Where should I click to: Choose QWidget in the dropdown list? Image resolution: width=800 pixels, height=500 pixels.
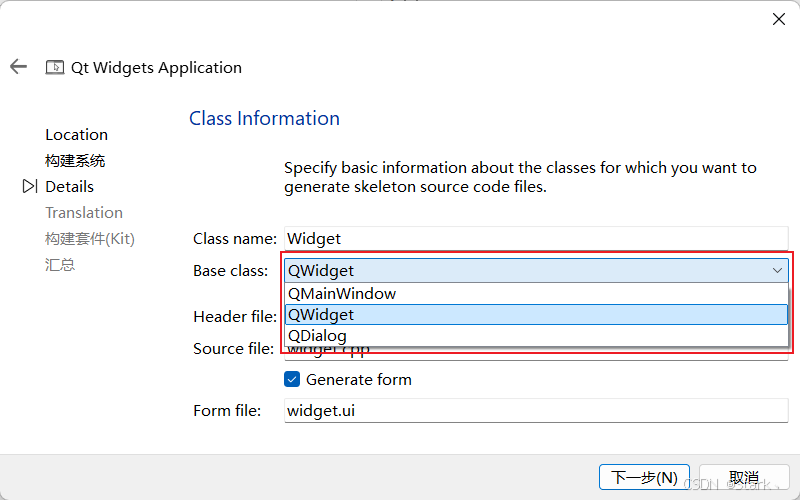pyautogui.click(x=536, y=314)
